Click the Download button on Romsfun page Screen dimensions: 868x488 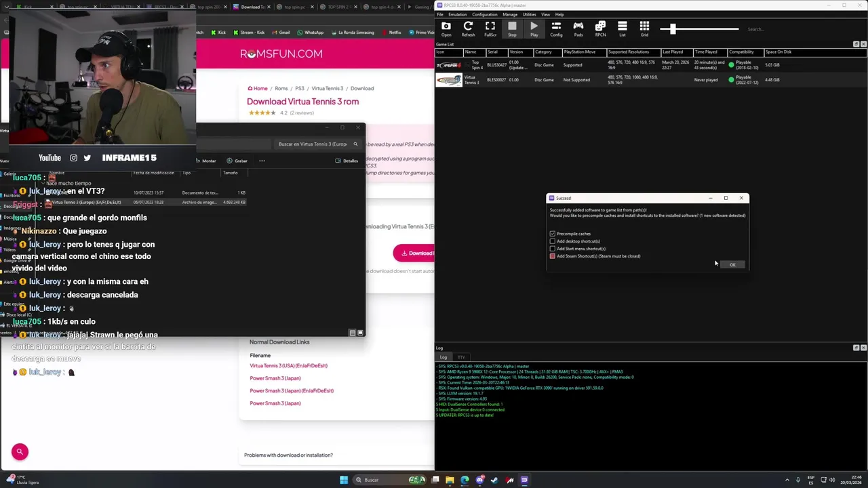coord(414,253)
